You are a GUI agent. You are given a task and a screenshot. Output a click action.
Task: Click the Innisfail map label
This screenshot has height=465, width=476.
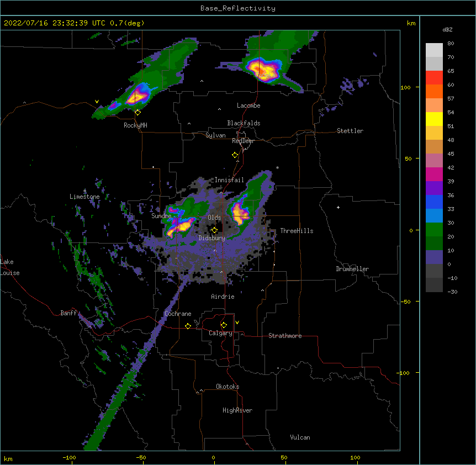[x=229, y=180]
